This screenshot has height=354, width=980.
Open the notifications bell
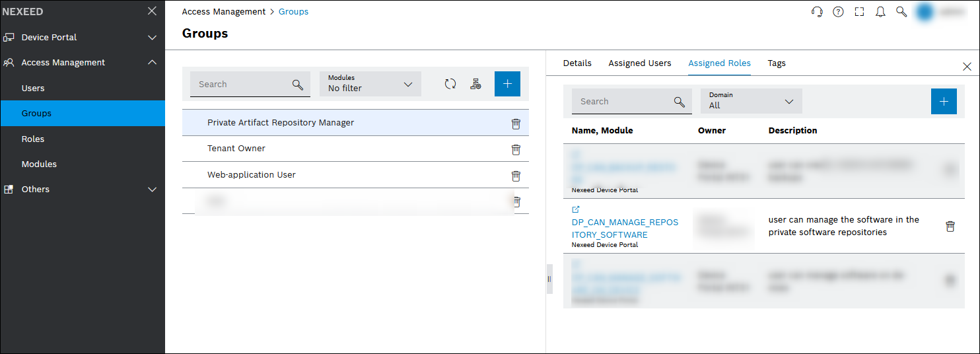(880, 12)
